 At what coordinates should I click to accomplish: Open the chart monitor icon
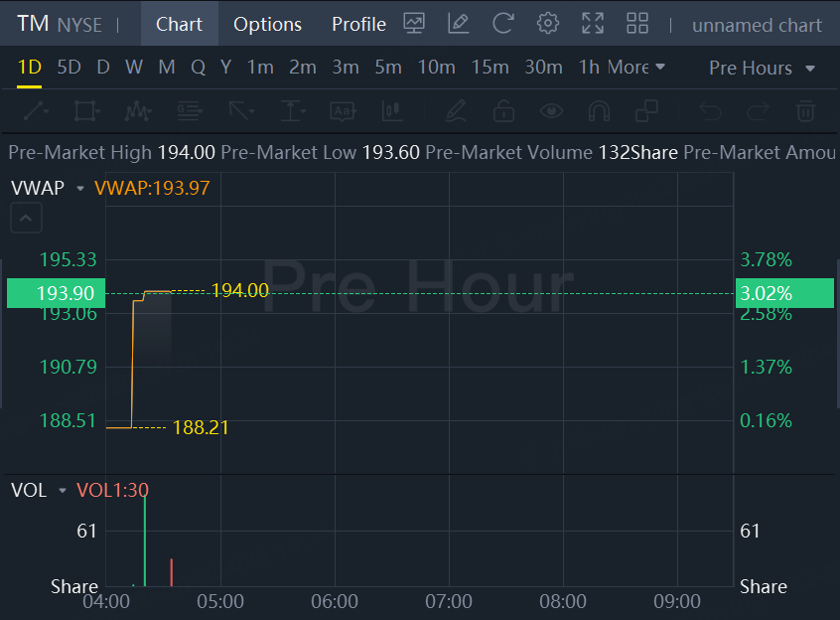[414, 24]
